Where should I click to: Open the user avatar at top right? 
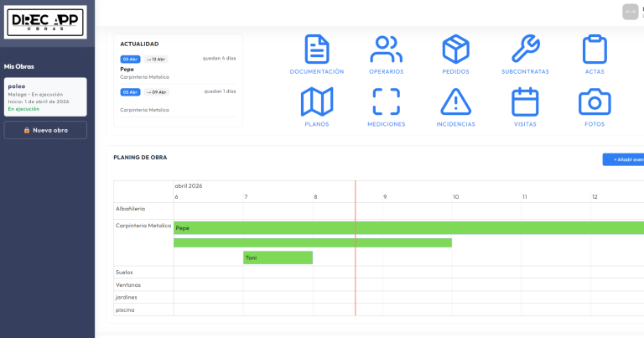click(x=630, y=12)
